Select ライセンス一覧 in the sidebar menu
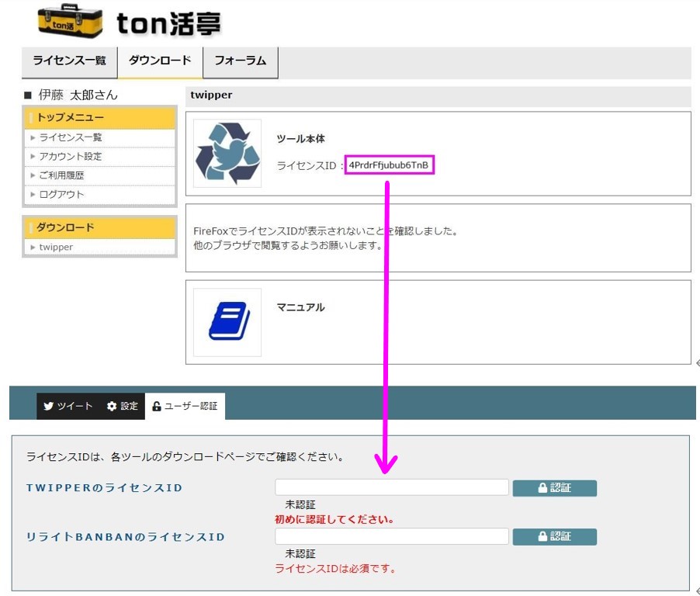The width and height of the screenshot is (700, 596). point(71,137)
